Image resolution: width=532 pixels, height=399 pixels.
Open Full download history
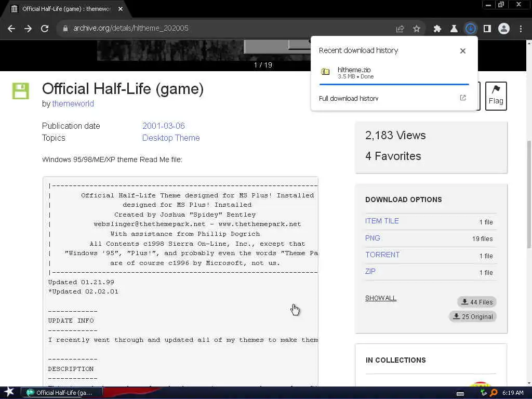coord(349,98)
